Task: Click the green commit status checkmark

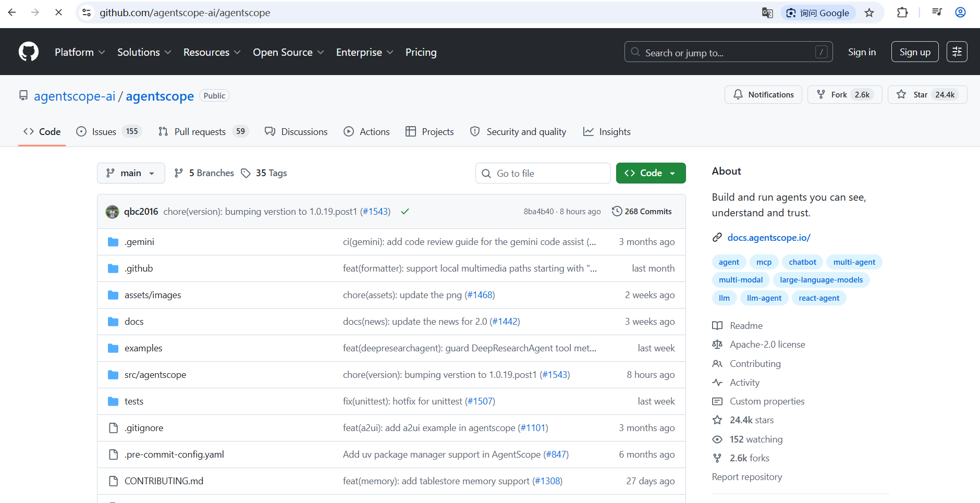Action: click(405, 212)
